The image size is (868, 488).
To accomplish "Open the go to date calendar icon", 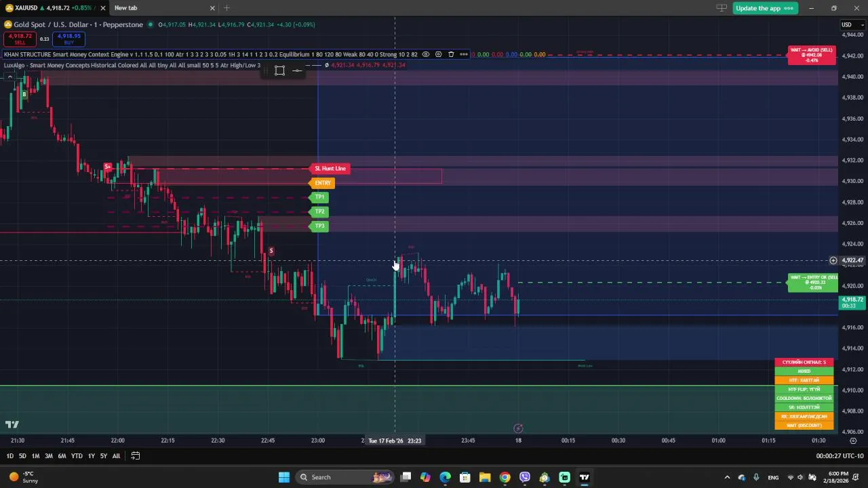I will click(x=135, y=456).
